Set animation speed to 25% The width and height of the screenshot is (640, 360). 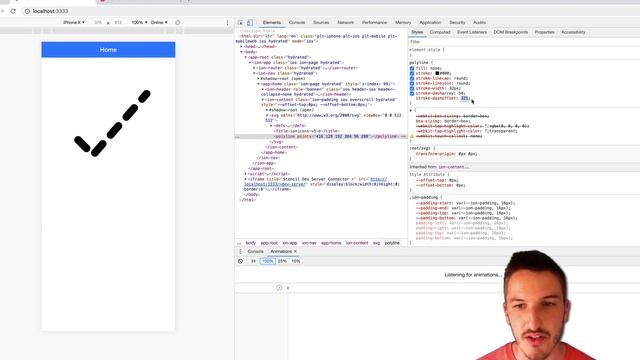[x=282, y=261]
